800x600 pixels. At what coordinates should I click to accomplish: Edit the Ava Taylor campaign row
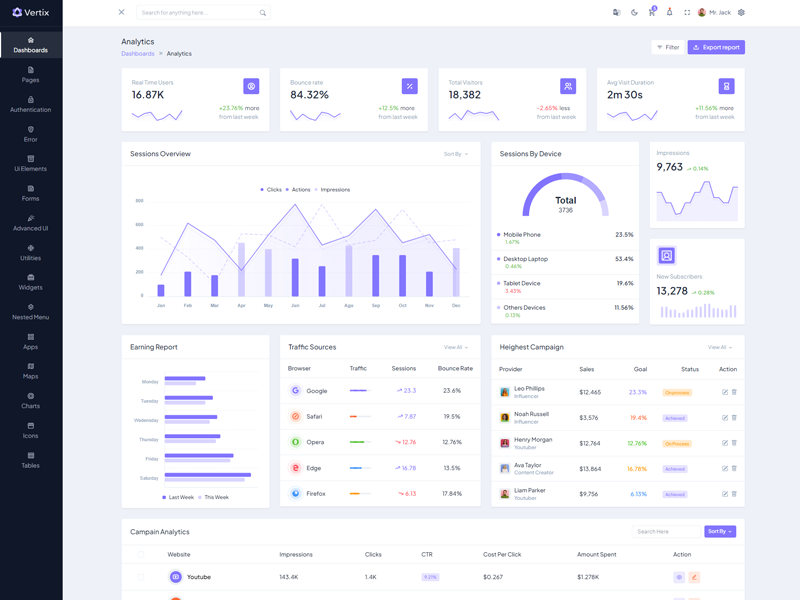pyautogui.click(x=725, y=468)
